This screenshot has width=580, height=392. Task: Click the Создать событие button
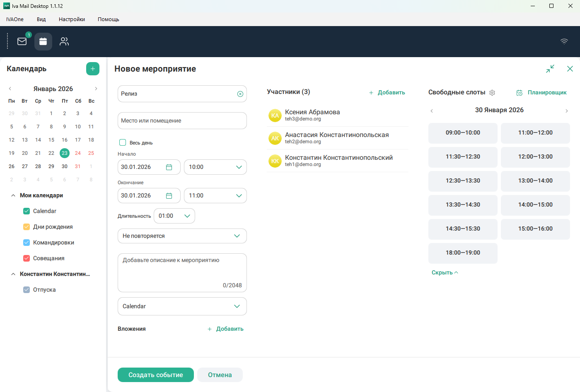155,375
